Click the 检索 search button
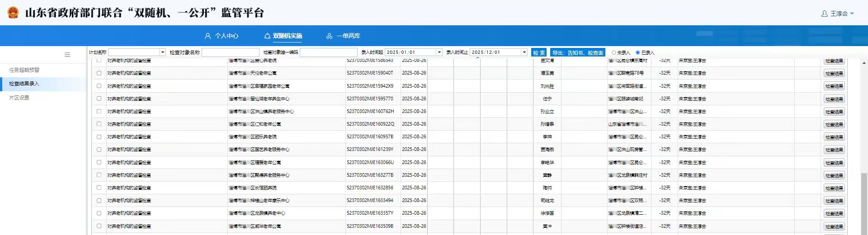 pyautogui.click(x=539, y=52)
